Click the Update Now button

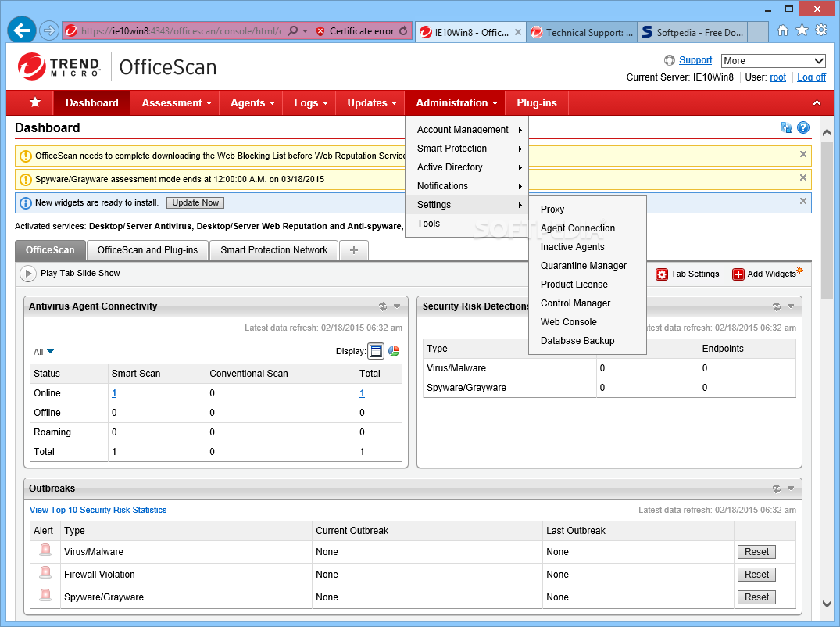pos(195,202)
